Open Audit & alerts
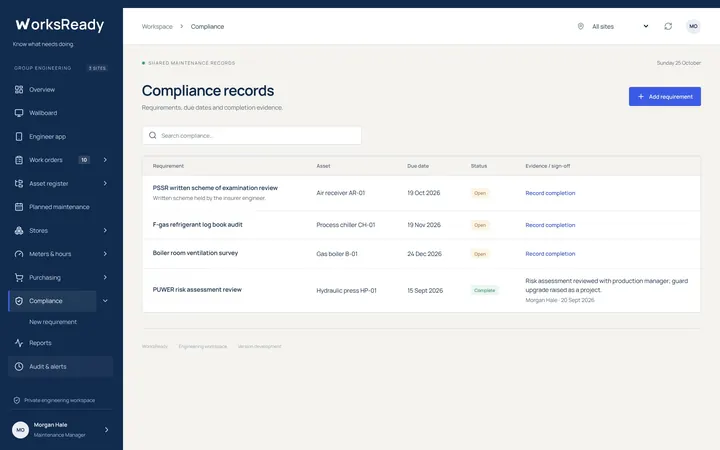720x450 pixels. pyautogui.click(x=61, y=366)
